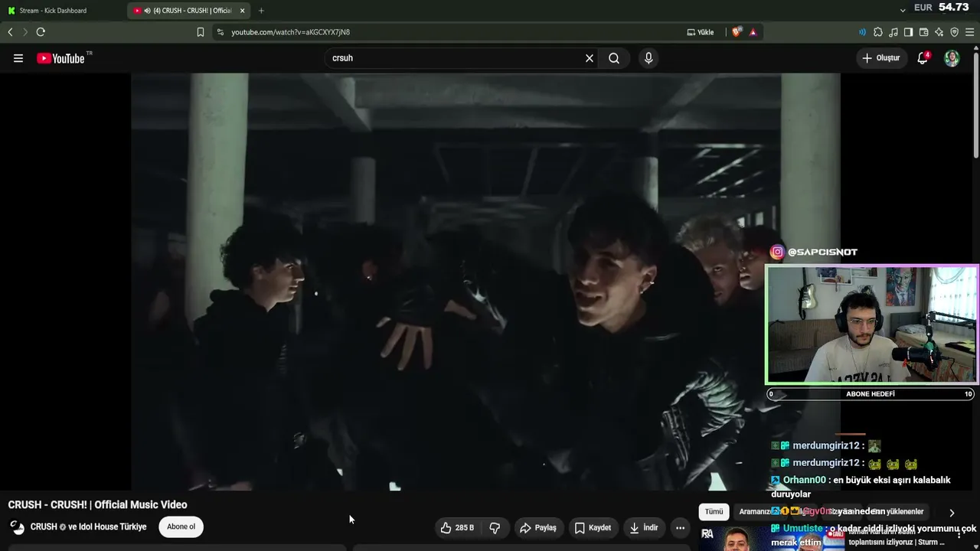Mute the CRUSH tab via speaker icon
The height and width of the screenshot is (551, 980).
[147, 11]
